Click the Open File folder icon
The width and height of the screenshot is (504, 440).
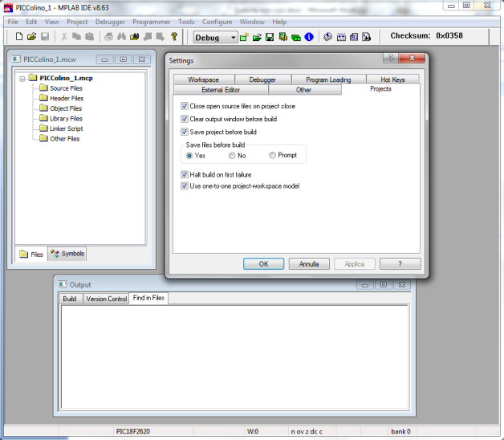coord(31,37)
